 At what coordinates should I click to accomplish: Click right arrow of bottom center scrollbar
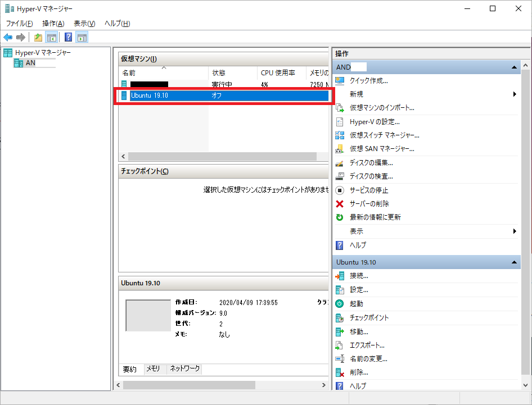(324, 385)
